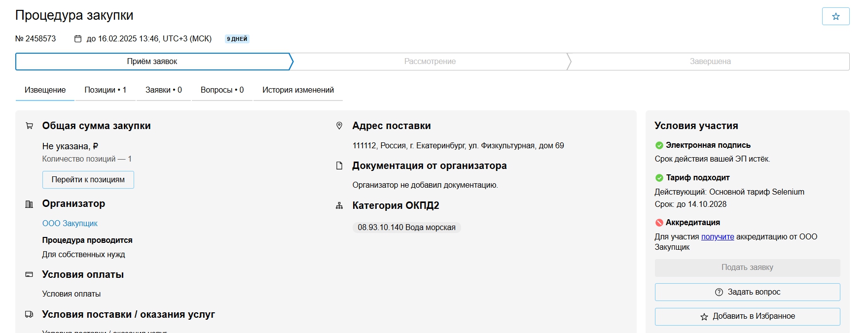Click the location pin icon by Адрес поставки
Image resolution: width=868 pixels, height=333 pixels.
339,126
